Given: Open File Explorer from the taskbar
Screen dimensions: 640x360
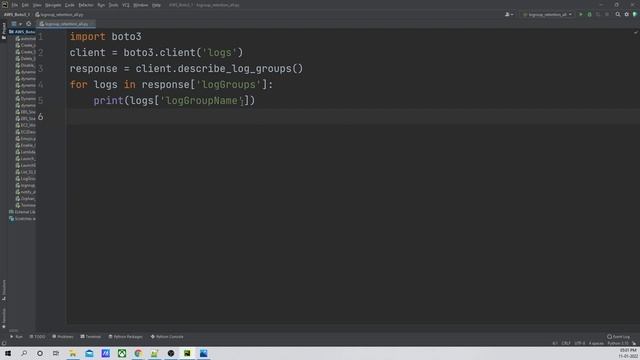Looking at the screenshot, I should [x=73, y=353].
